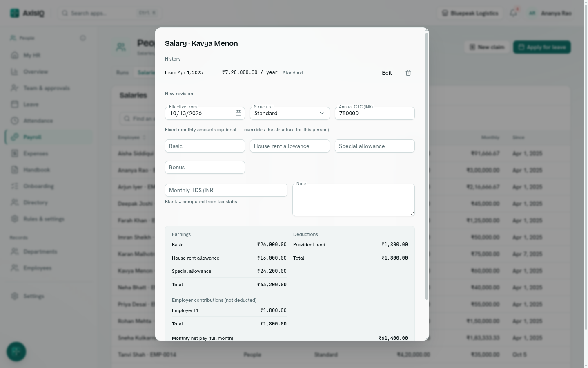Open Ananya Rao's user menu
Screen dimensions: 588x368
point(550,13)
